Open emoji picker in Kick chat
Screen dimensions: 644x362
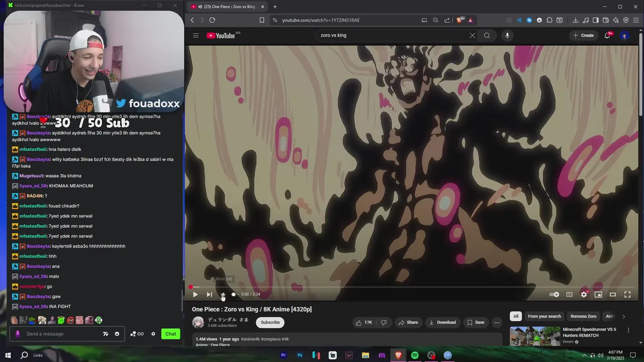117,334
